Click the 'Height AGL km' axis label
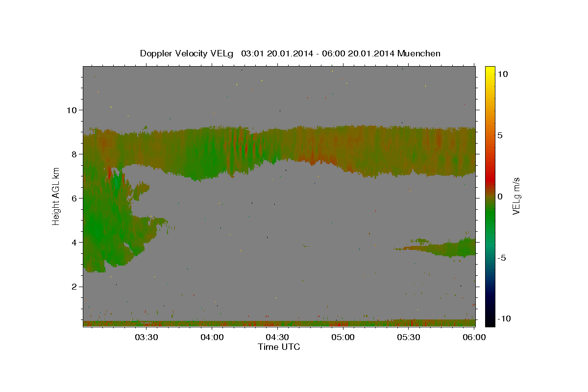588x392 pixels. (56, 196)
